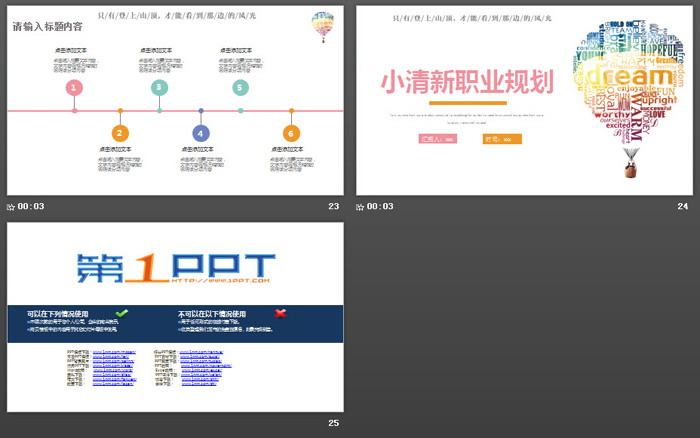Click the 请输入标题内容 title on slide 23

point(47,27)
